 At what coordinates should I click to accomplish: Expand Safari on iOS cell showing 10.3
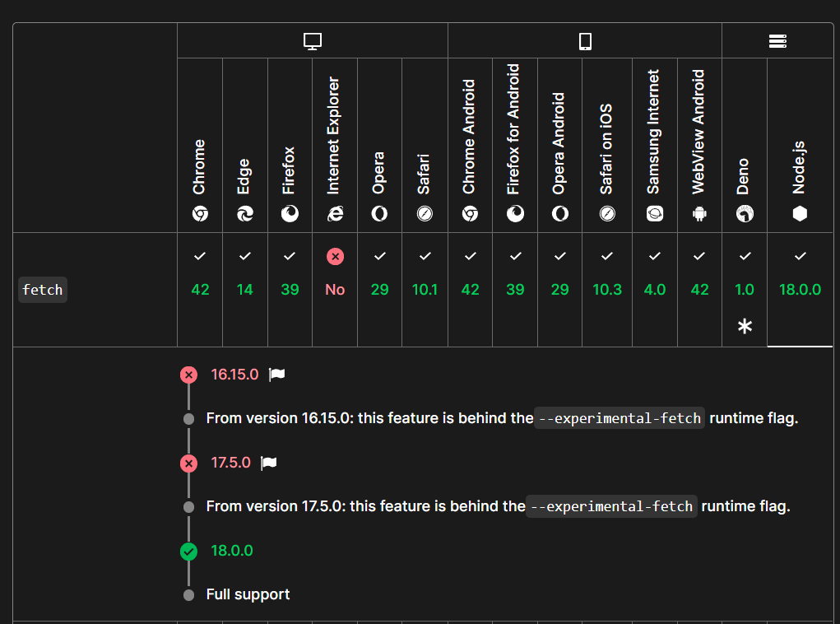(x=607, y=290)
